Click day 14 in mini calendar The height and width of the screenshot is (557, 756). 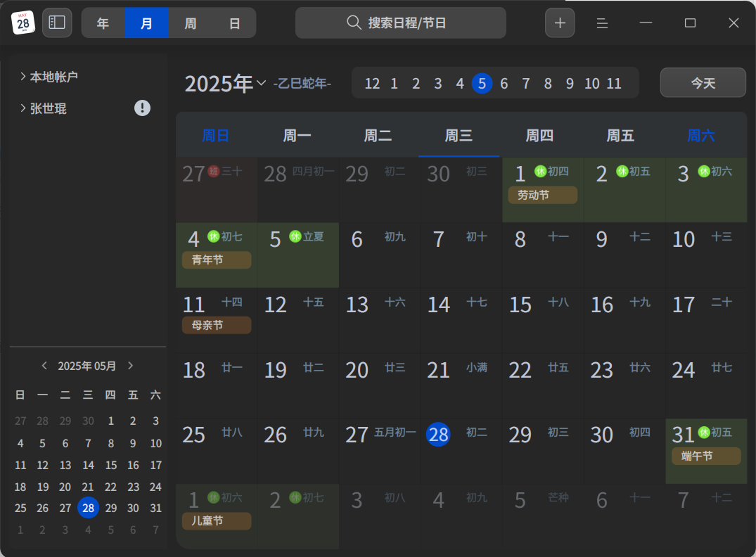(x=88, y=465)
